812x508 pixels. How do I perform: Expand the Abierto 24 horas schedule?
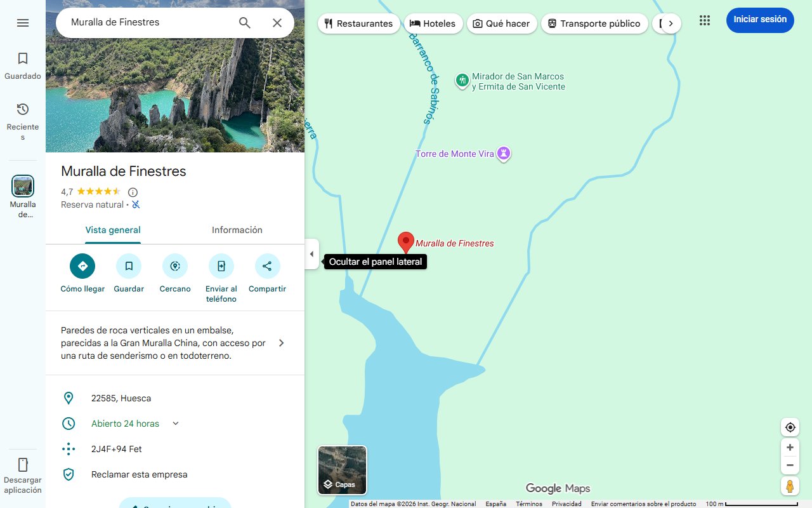175,423
